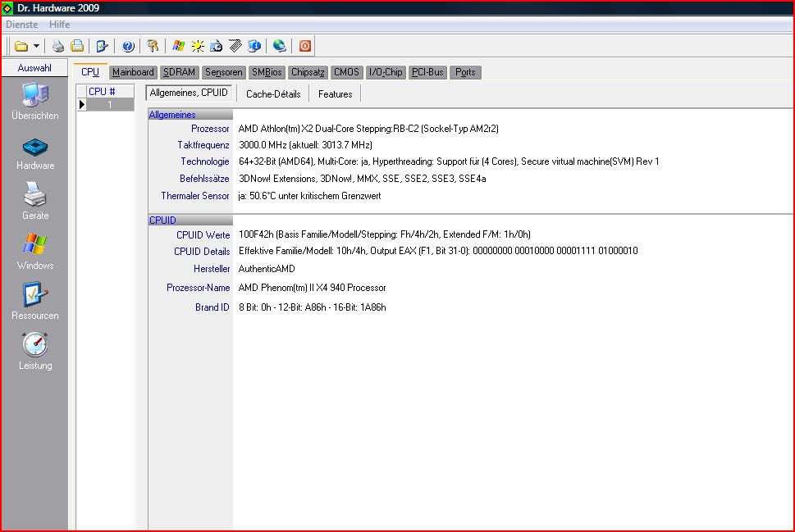The height and width of the screenshot is (532, 795).
Task: Expand the open folder dropdown arrow
Action: point(36,46)
